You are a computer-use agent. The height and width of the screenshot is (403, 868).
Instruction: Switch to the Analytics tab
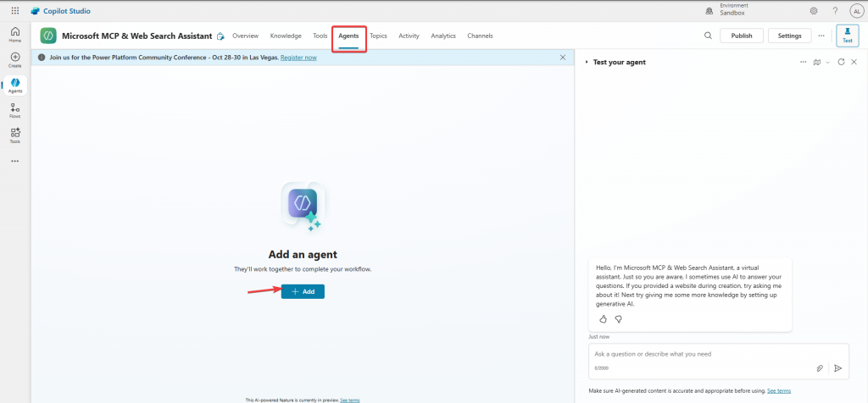click(443, 36)
